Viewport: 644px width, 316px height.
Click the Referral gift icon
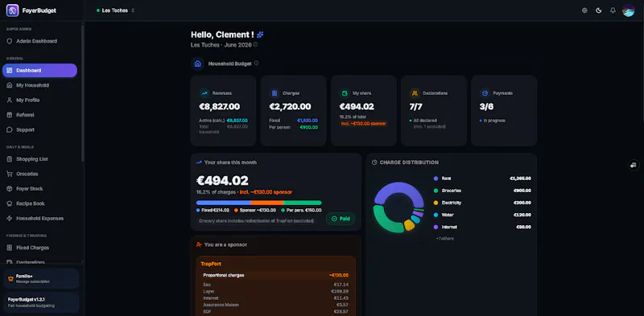10,115
